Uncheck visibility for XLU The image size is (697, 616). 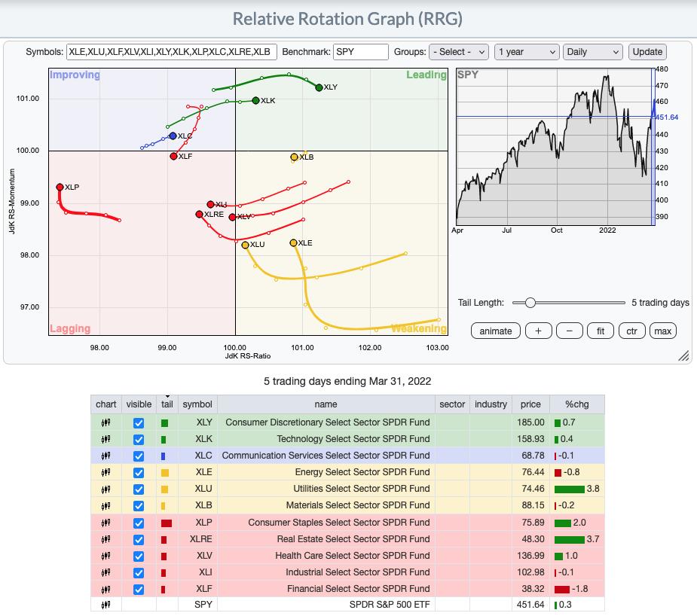coord(139,489)
